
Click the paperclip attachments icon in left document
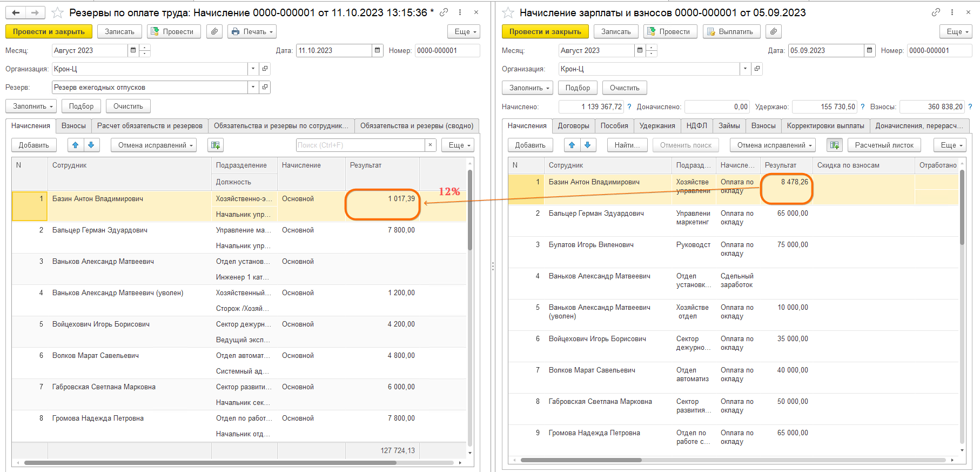[214, 32]
